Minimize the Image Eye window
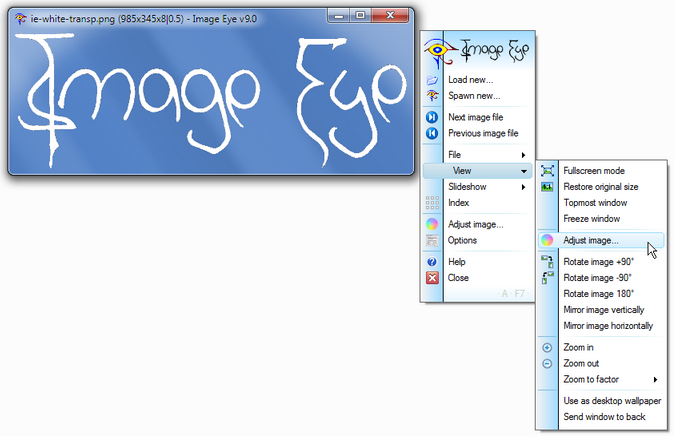Image resolution: width=675 pixels, height=438 pixels. point(339,16)
